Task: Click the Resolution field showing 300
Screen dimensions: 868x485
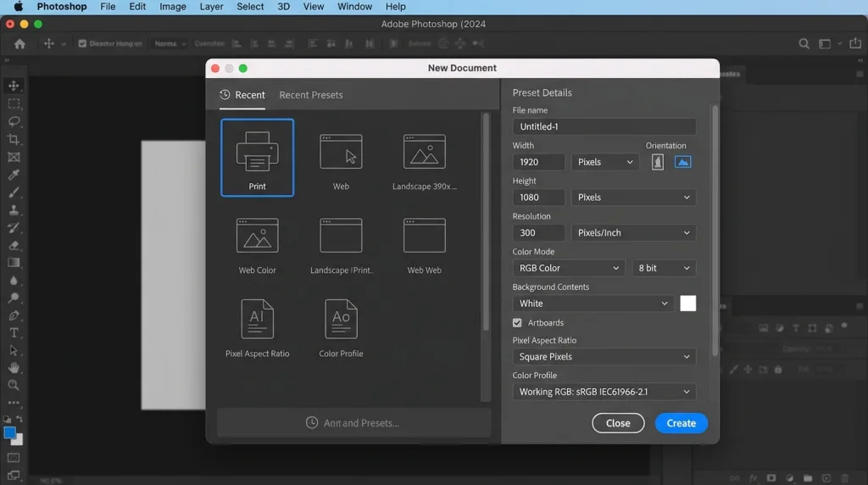Action: point(538,233)
